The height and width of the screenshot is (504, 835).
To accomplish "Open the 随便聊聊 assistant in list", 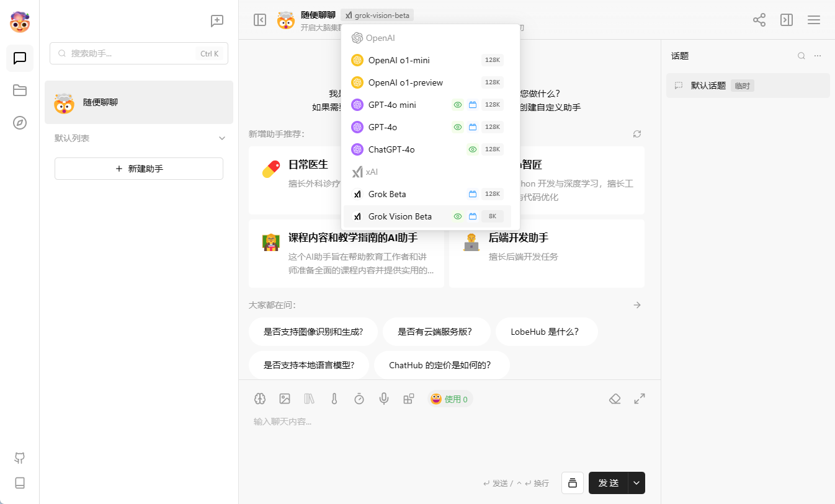I will [x=139, y=102].
